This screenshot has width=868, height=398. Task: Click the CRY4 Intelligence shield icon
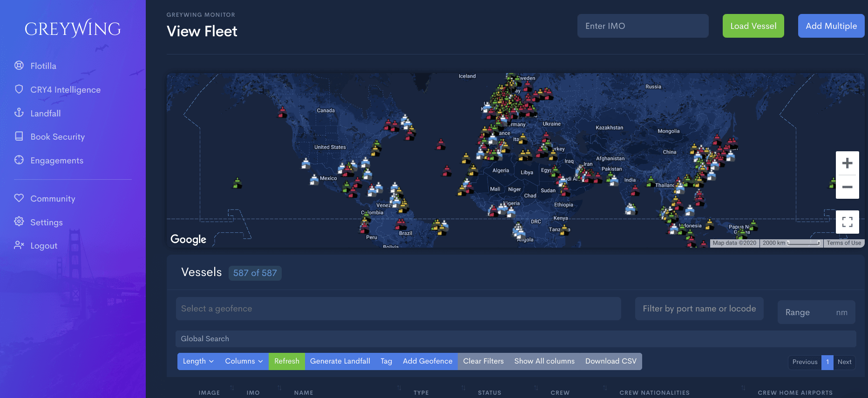click(19, 89)
